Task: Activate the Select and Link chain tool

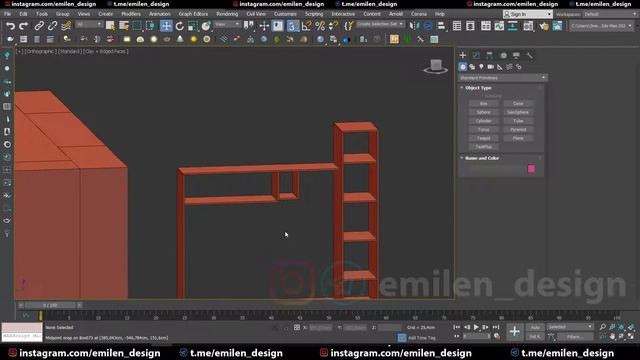Action: tap(39, 26)
